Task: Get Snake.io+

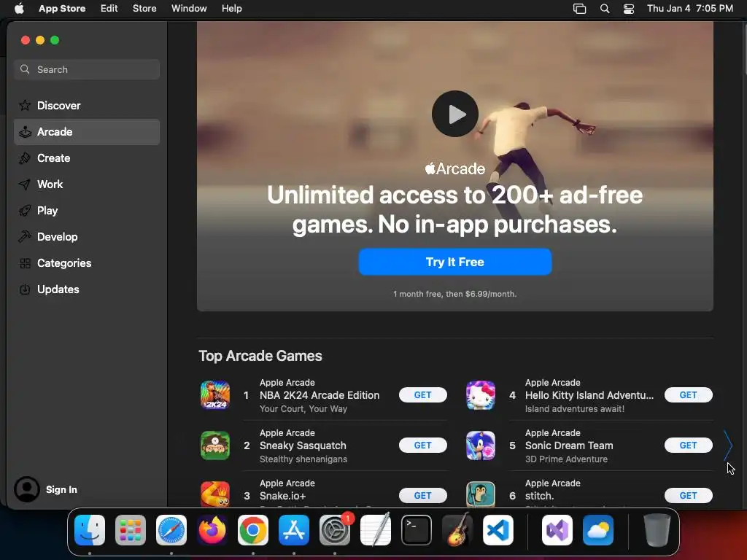Action: tap(422, 495)
